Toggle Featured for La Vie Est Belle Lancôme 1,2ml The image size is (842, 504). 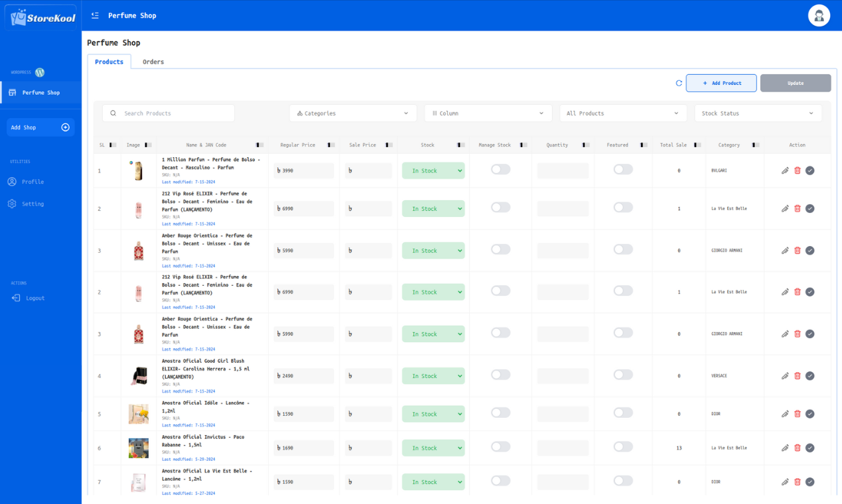pyautogui.click(x=623, y=481)
